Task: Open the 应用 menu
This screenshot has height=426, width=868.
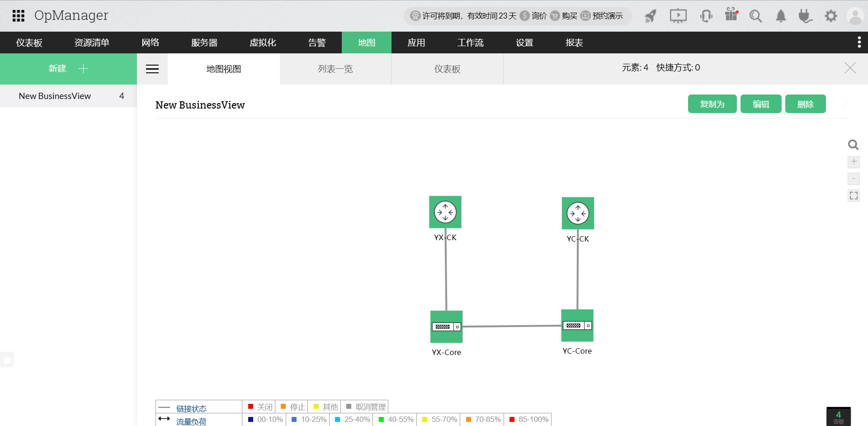Action: pos(416,43)
